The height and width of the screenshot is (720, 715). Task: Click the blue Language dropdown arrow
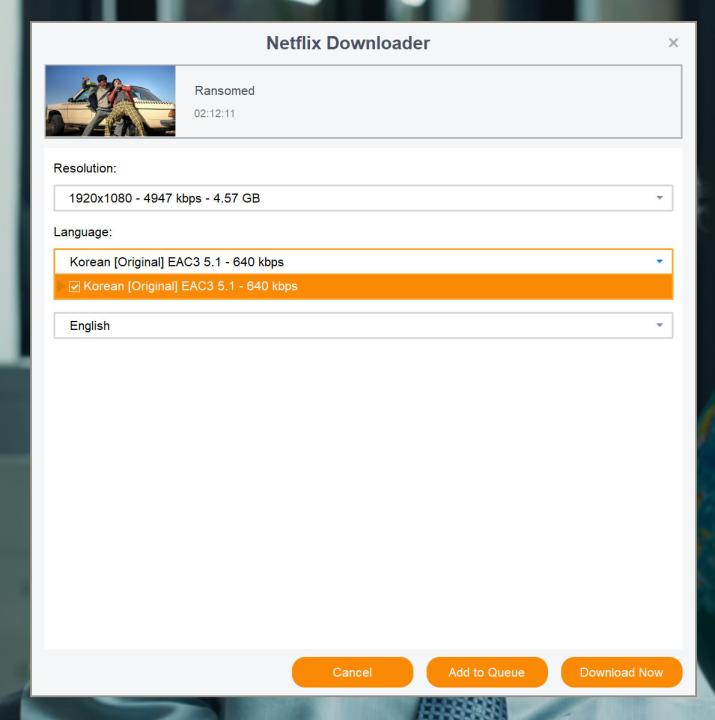pos(659,261)
